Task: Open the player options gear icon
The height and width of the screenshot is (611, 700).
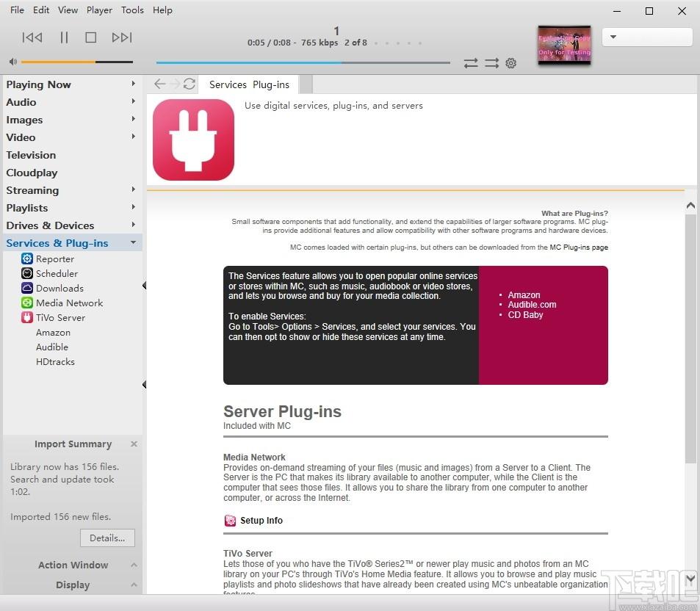Action: tap(510, 63)
